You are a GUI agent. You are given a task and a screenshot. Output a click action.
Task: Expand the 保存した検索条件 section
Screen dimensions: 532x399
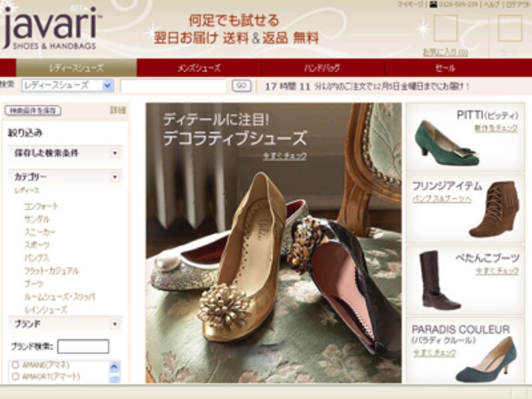(115, 154)
